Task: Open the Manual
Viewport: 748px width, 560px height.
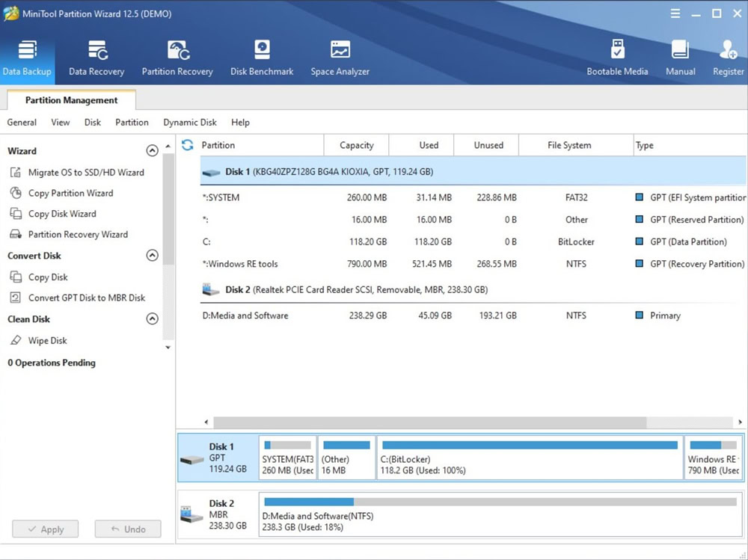Action: click(680, 58)
